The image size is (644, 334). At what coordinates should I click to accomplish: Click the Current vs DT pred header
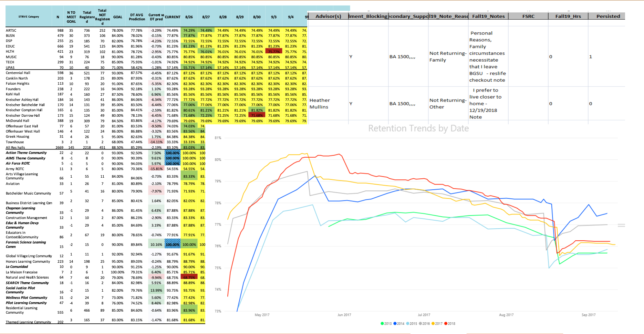pos(156,17)
